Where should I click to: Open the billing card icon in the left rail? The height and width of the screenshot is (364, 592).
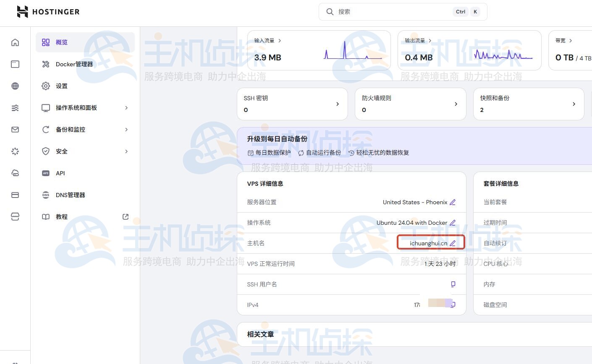15,195
